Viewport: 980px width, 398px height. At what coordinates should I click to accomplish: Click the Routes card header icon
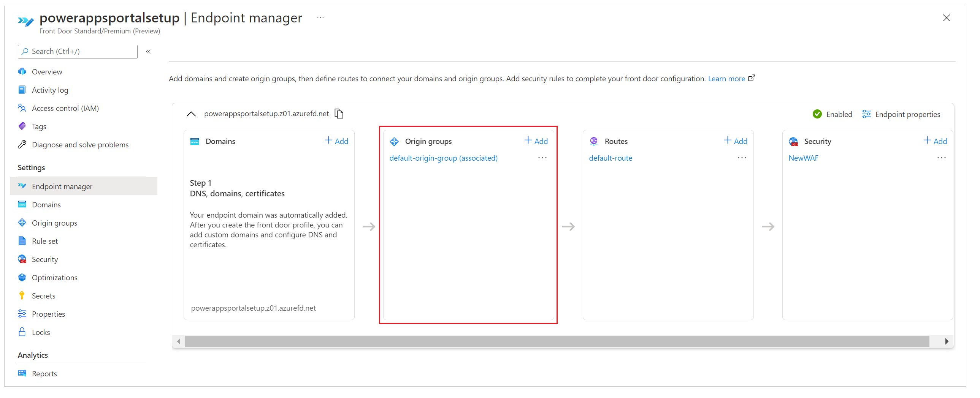594,141
